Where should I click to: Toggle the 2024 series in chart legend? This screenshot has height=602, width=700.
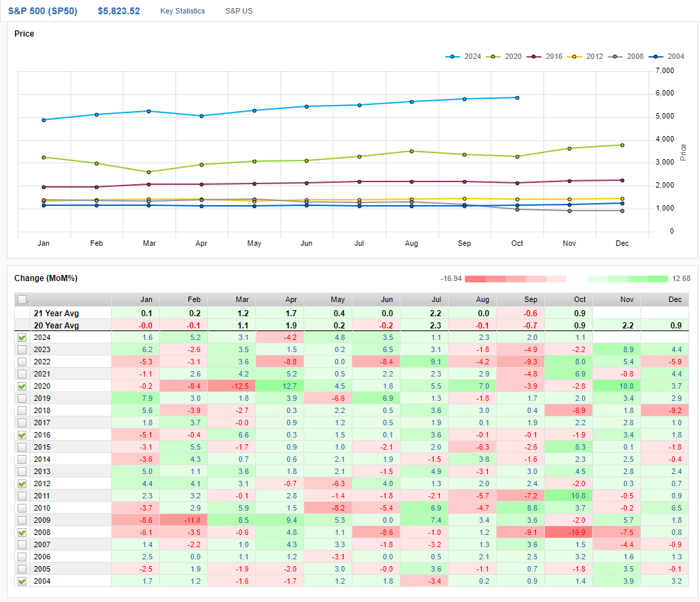click(463, 57)
